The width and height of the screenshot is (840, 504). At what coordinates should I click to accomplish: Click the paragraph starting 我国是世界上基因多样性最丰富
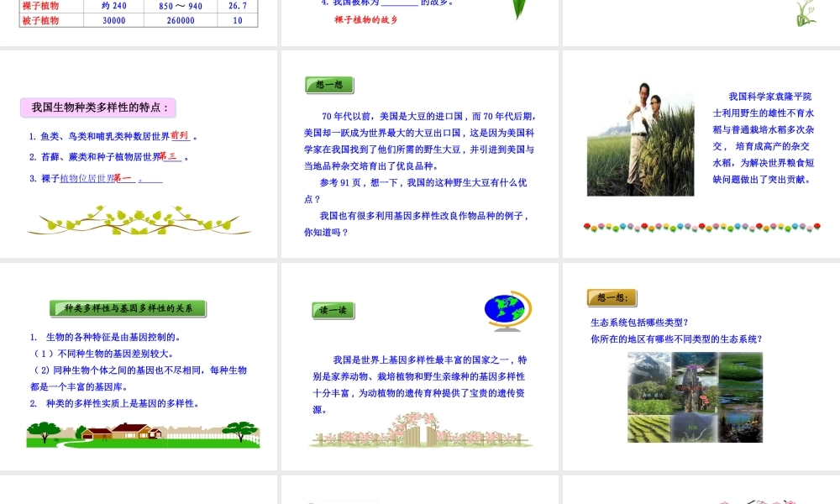419,385
